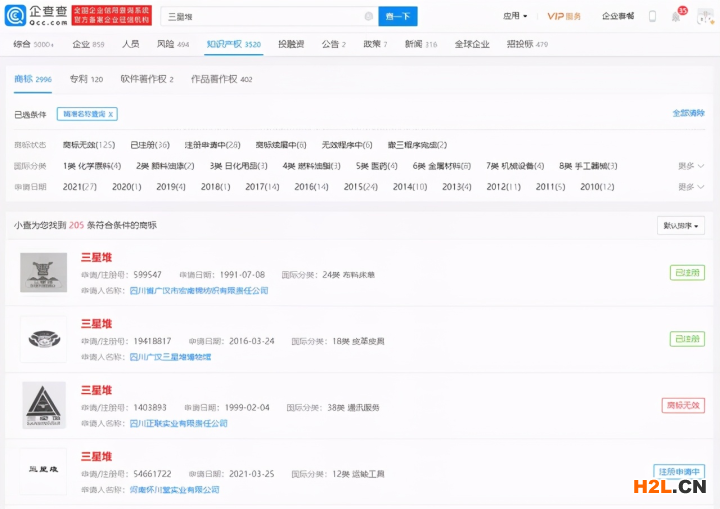Screen dimensions: 720x509
Task: Open the 应用 dropdown menu
Action: (515, 16)
